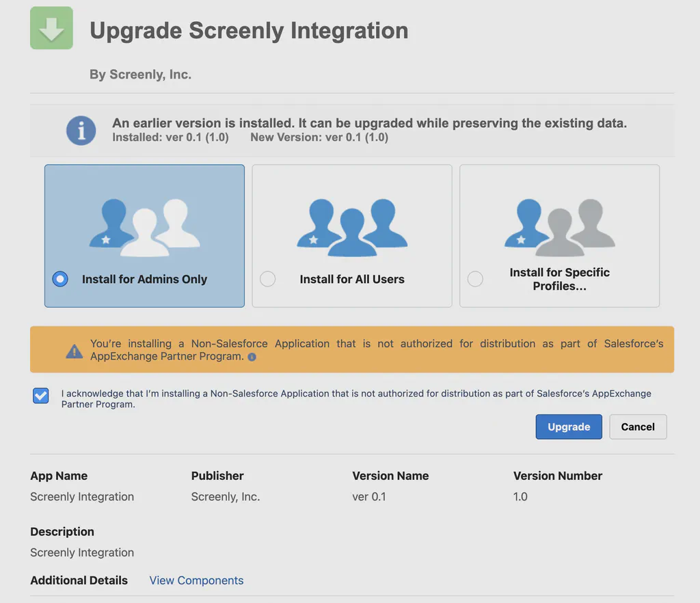Click the Version Number column heading
Screen dimensions: 700x603
click(557, 476)
